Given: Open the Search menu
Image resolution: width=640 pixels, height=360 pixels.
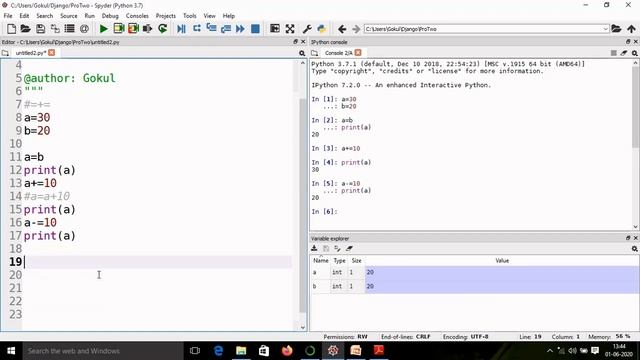Looking at the screenshot, I should (44, 16).
